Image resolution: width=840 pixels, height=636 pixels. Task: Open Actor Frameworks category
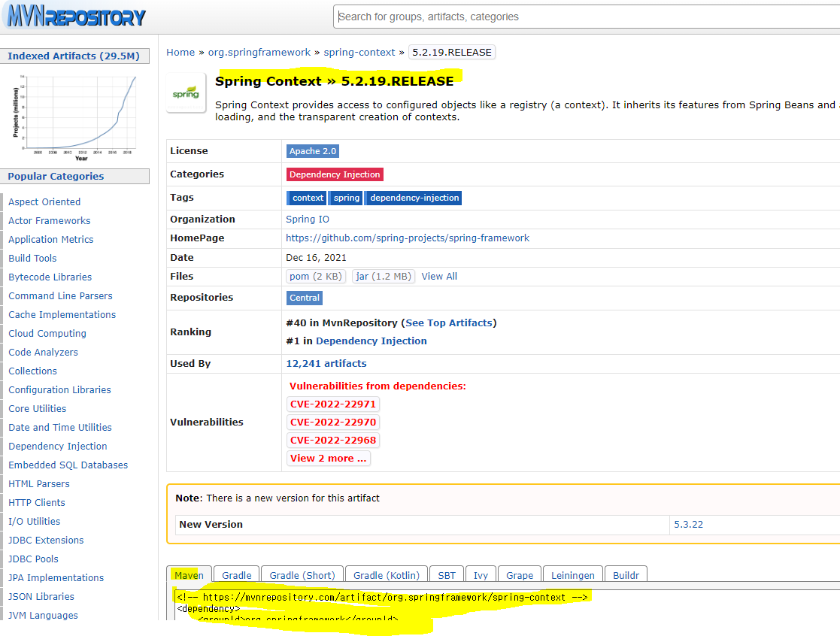50,220
